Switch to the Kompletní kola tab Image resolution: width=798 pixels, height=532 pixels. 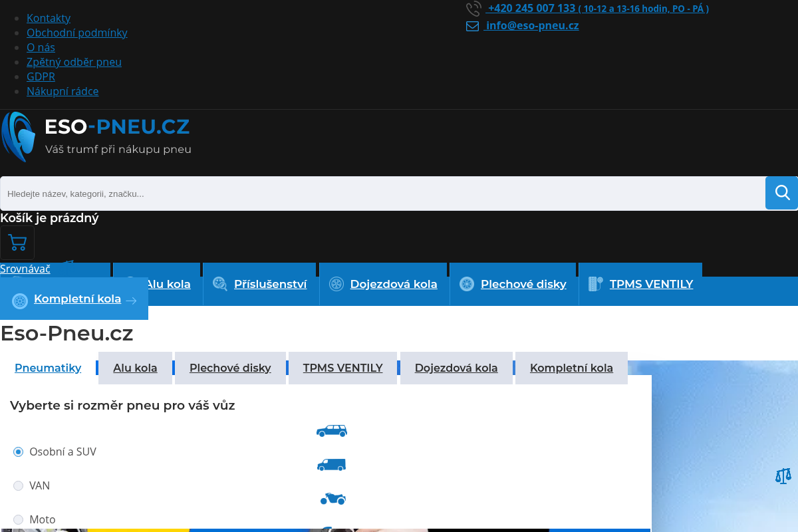point(571,368)
